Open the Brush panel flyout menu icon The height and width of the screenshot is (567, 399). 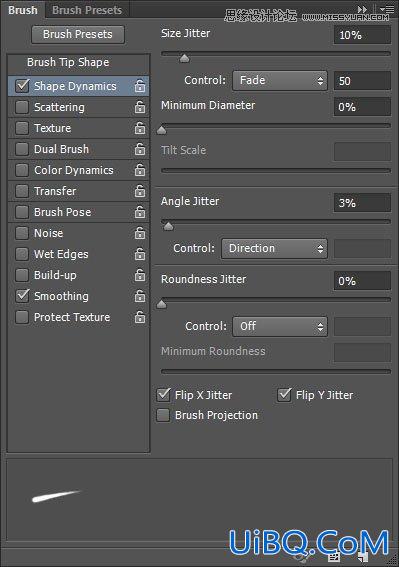pyautogui.click(x=387, y=9)
